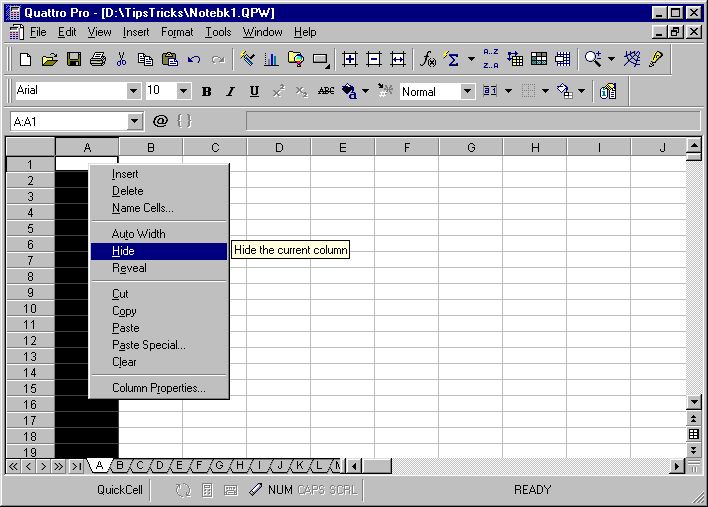Select column header F
Image resolution: width=708 pixels, height=507 pixels.
[x=406, y=148]
